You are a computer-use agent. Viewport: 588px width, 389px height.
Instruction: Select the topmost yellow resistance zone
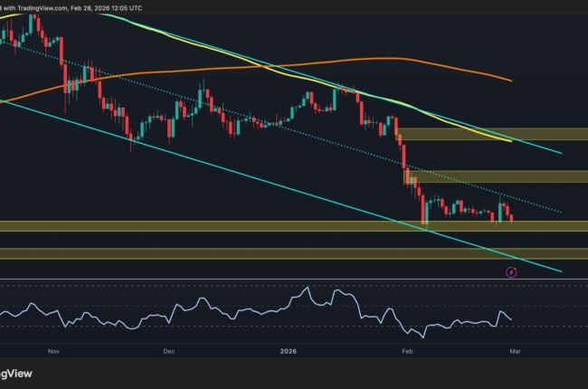(488, 134)
